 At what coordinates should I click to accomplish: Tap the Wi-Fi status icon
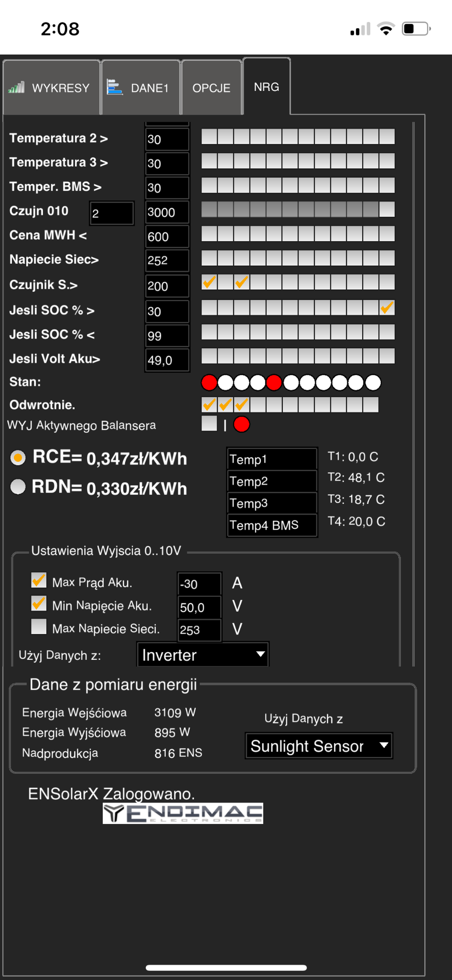(x=386, y=28)
